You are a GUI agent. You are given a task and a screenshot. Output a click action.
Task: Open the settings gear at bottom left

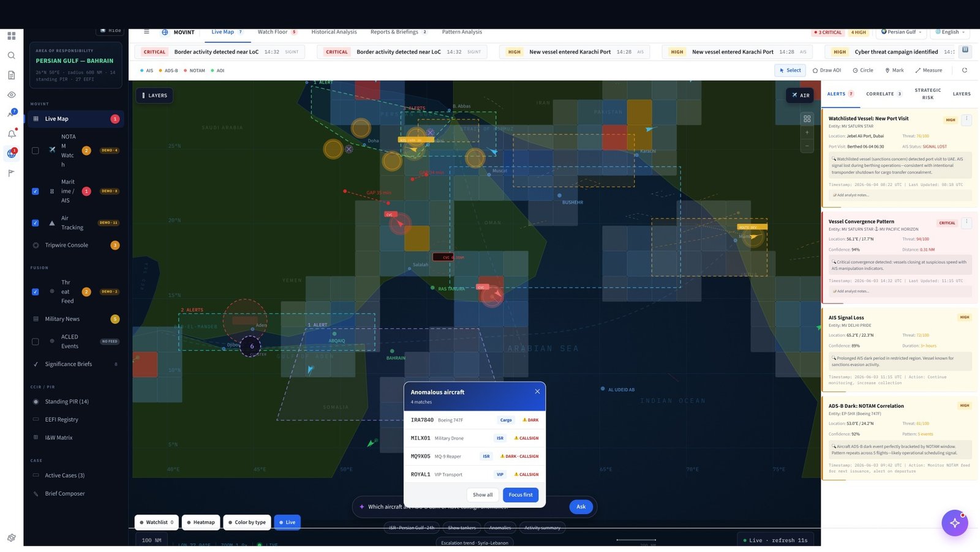coord(11,538)
